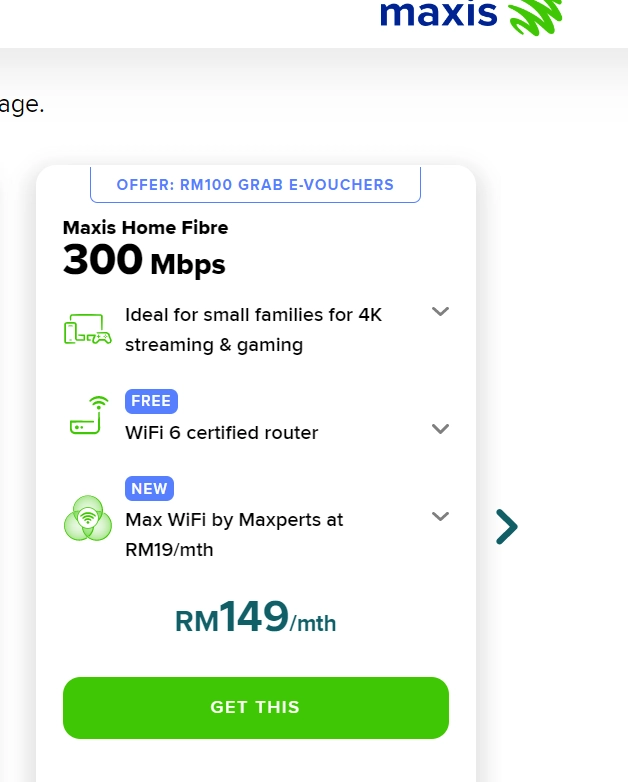
Task: Click the 300 Mbps plan heading
Action: point(144,260)
